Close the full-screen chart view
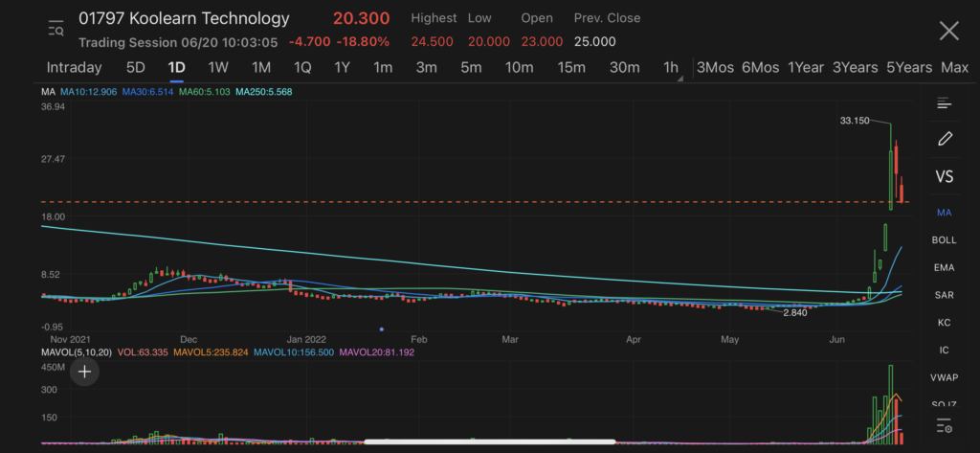980x453 pixels. pyautogui.click(x=948, y=31)
